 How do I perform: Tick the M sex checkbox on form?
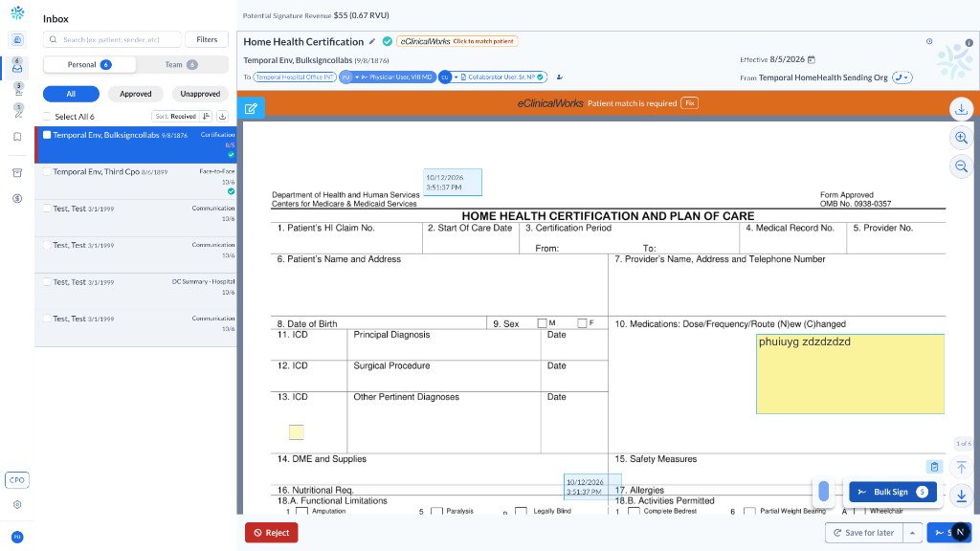pos(542,323)
